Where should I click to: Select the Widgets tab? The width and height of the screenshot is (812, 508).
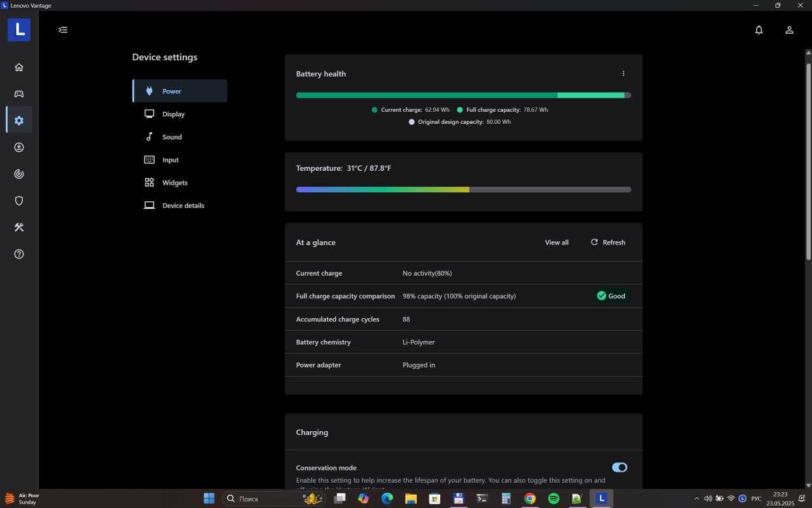[180, 183]
